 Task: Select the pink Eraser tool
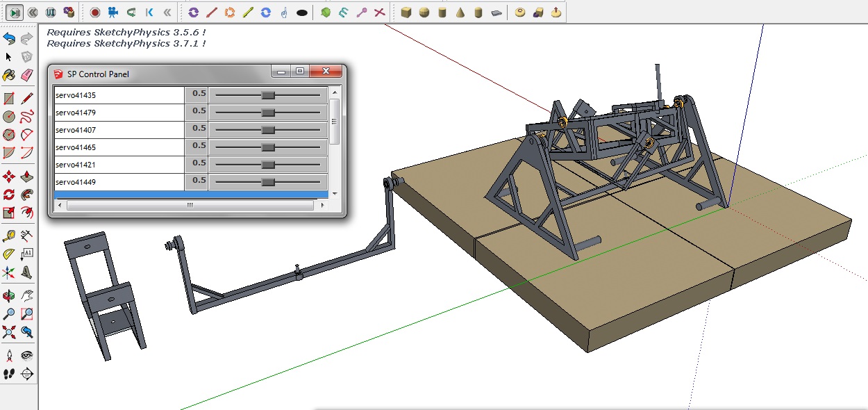click(x=27, y=74)
